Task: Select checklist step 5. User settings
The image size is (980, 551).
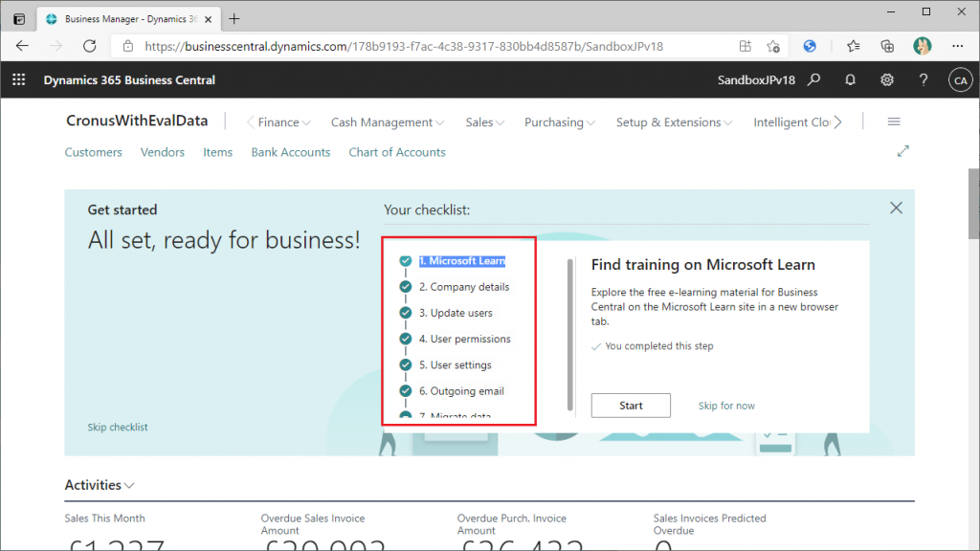Action: tap(455, 364)
